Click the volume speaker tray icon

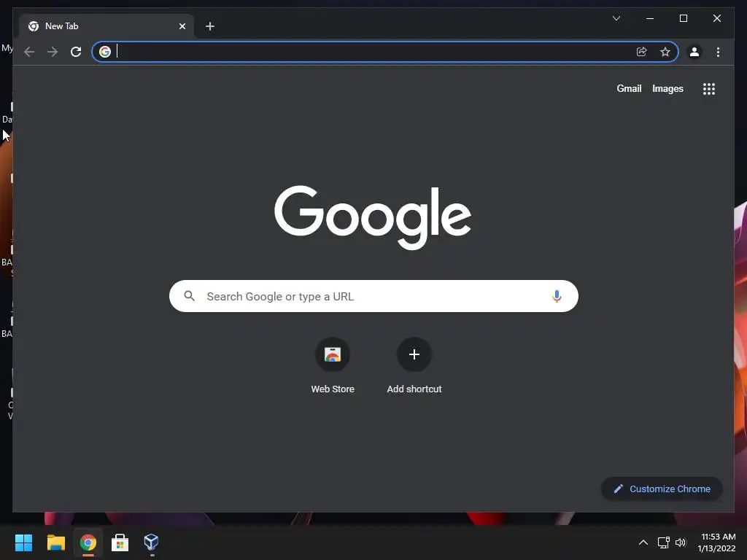pyautogui.click(x=681, y=542)
